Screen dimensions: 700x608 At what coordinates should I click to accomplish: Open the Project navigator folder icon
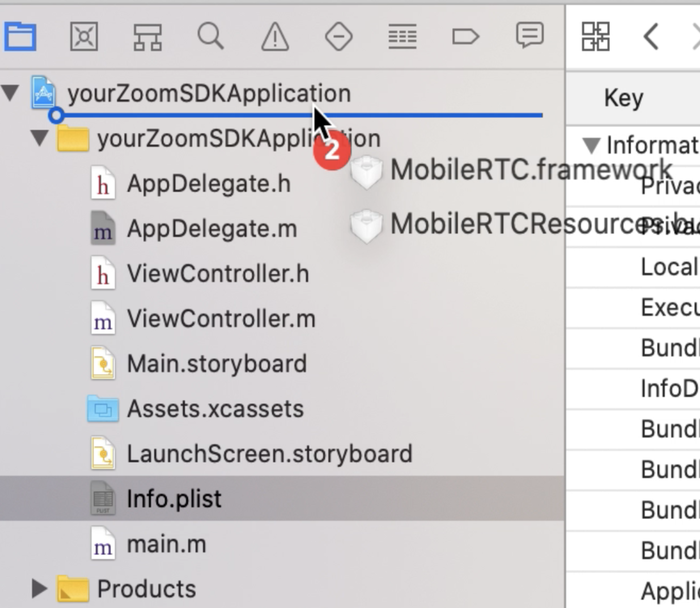20,37
